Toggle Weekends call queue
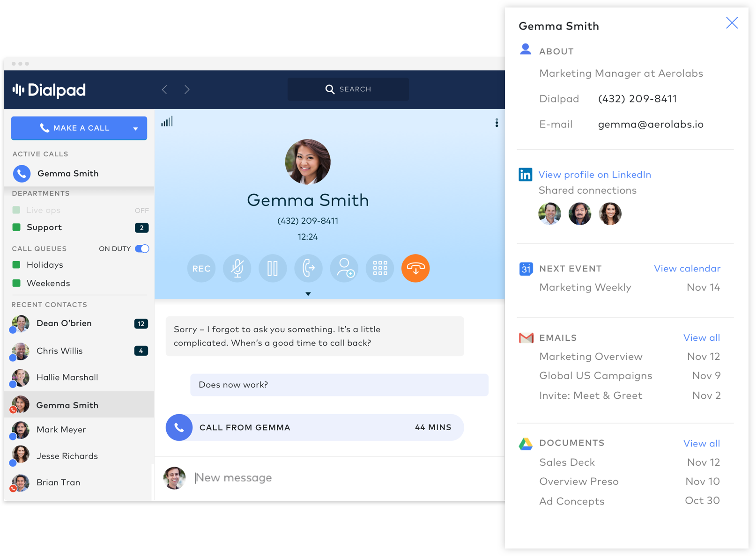The width and height of the screenshot is (756, 556). (x=16, y=283)
